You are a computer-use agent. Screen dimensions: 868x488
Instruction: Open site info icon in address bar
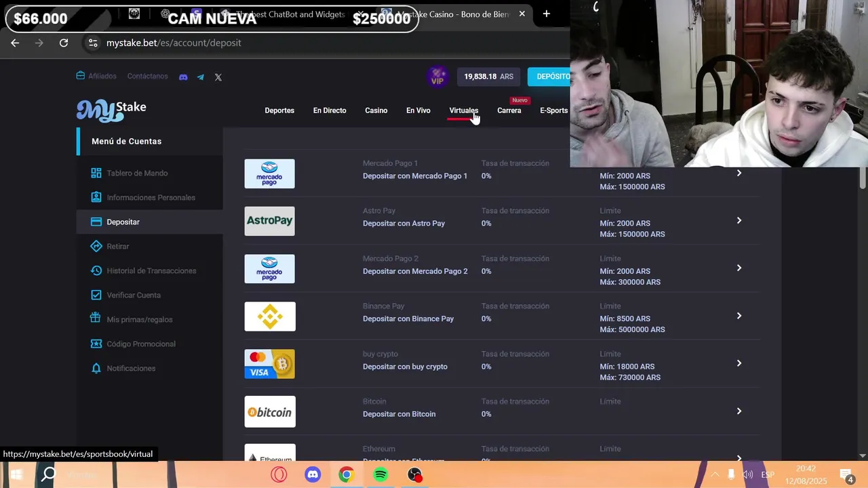coord(93,43)
